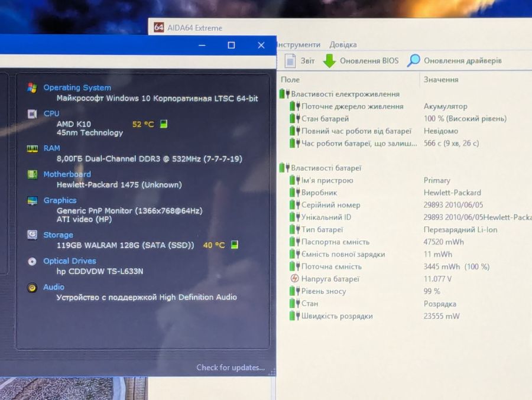Click battery icon beside Ім'я пристрою
532x400 pixels.
[x=294, y=180]
